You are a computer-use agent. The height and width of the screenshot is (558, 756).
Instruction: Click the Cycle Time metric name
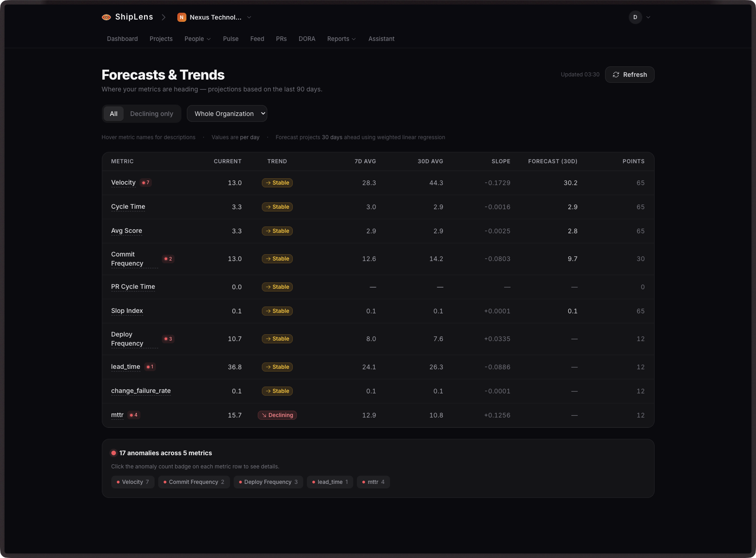128,207
